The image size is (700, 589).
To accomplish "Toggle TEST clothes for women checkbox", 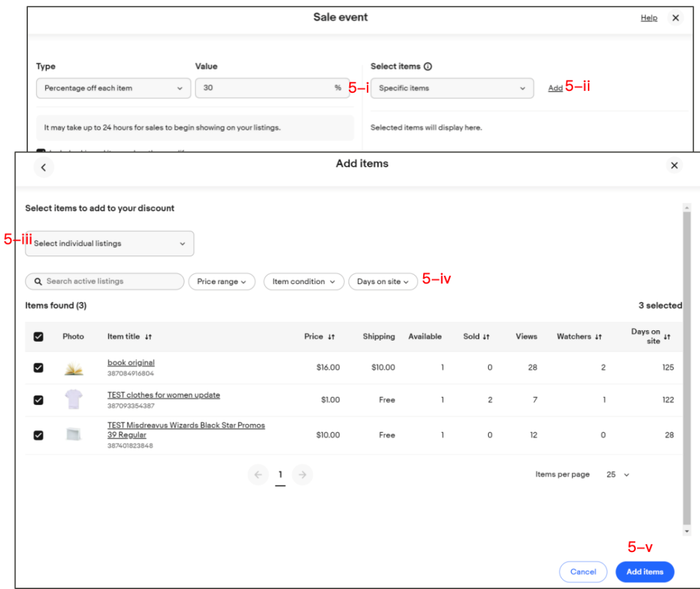I will [38, 400].
